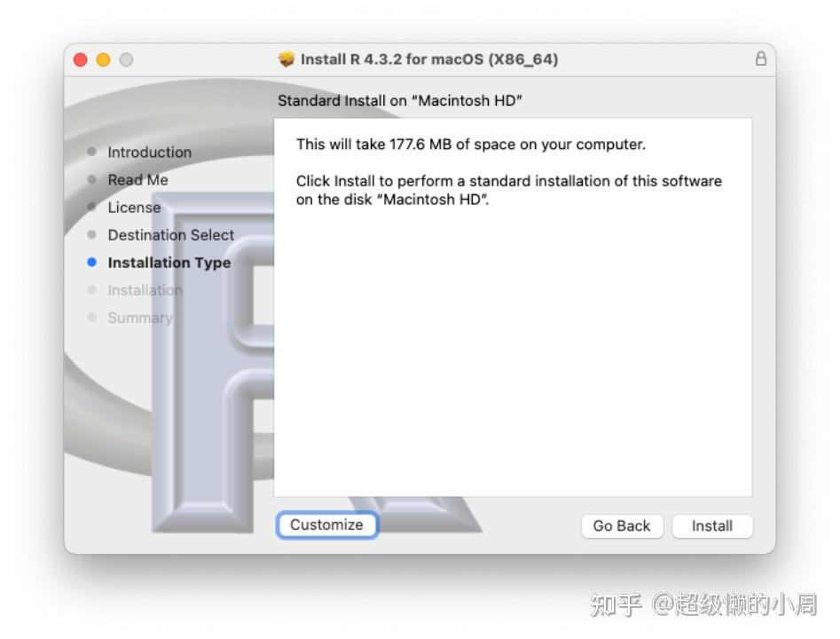Select the Introduction step
Viewport: 840px width, 639px height.
point(150,153)
